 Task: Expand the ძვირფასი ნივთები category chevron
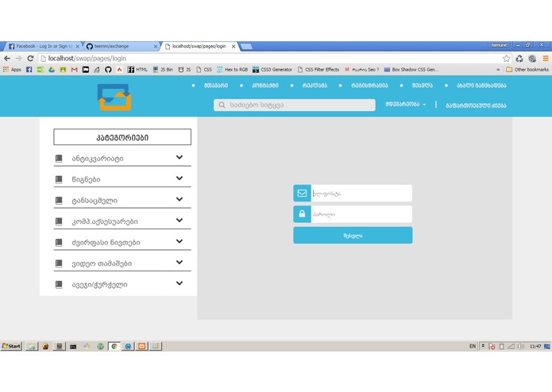coord(179,241)
